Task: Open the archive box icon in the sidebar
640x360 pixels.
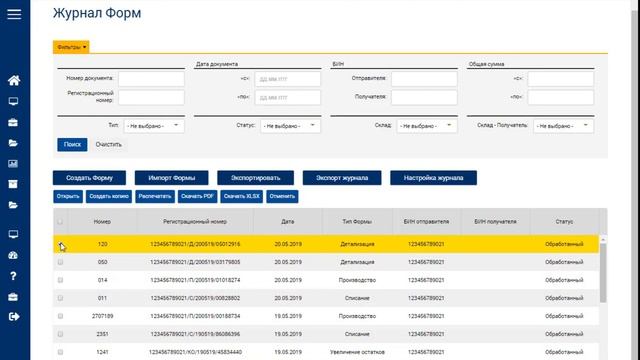Action: [x=13, y=184]
